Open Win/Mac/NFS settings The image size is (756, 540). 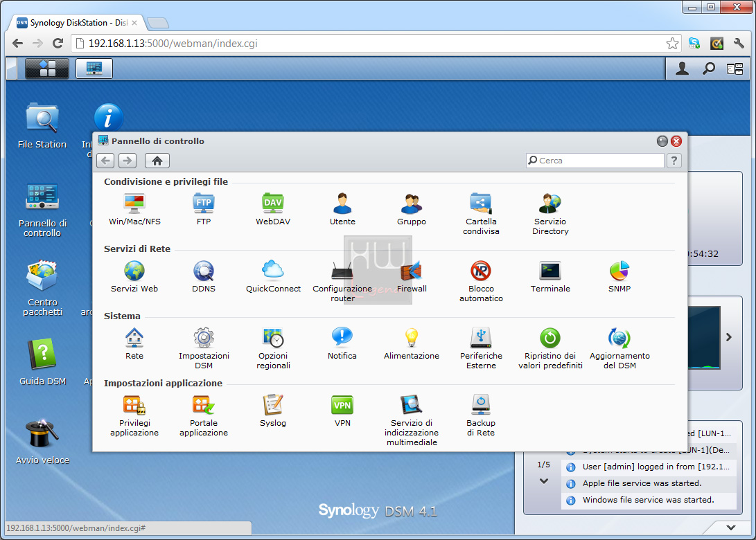coord(134,210)
